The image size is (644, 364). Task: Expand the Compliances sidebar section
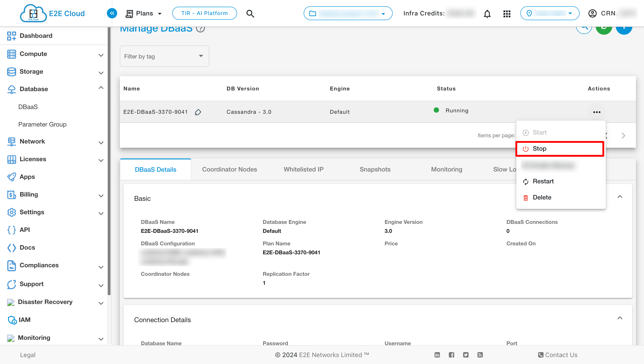point(101,267)
